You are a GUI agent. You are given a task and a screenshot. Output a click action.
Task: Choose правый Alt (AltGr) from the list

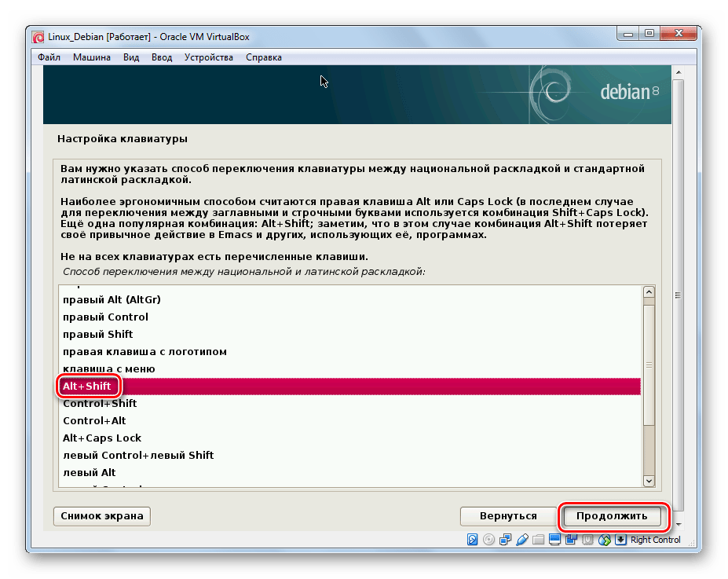pyautogui.click(x=112, y=299)
